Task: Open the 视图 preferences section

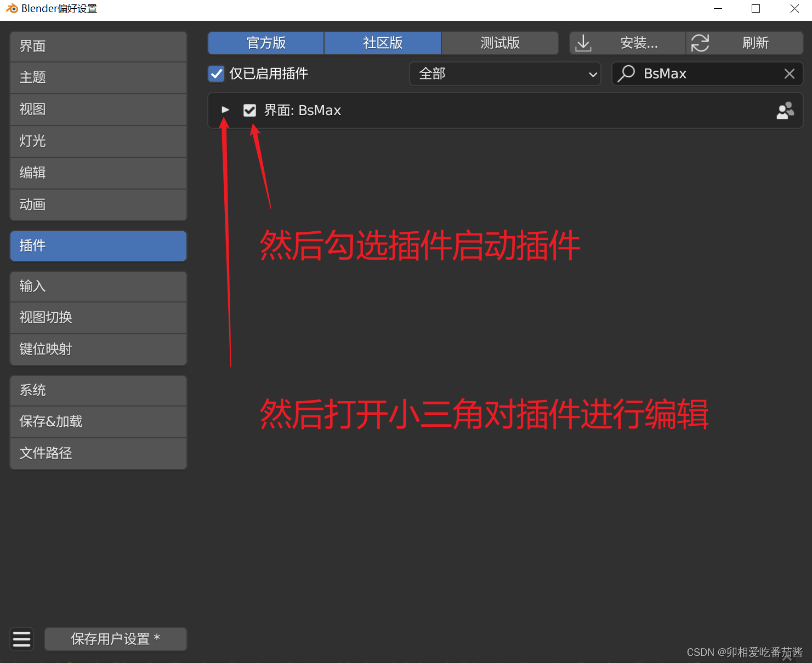Action: click(99, 110)
